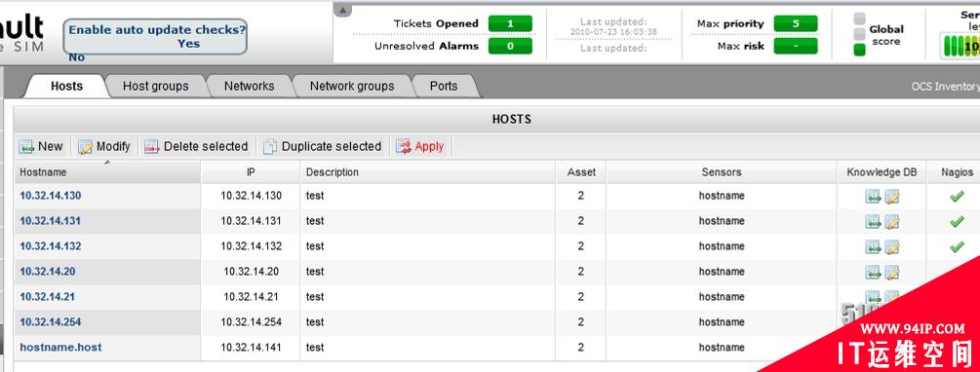Click the Delete selected icon
Image resolution: width=980 pixels, height=372 pixels.
coord(152,147)
